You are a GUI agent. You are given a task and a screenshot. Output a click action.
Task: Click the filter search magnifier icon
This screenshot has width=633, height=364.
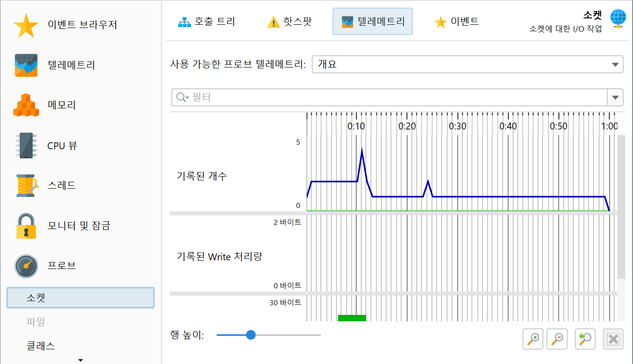click(x=182, y=97)
